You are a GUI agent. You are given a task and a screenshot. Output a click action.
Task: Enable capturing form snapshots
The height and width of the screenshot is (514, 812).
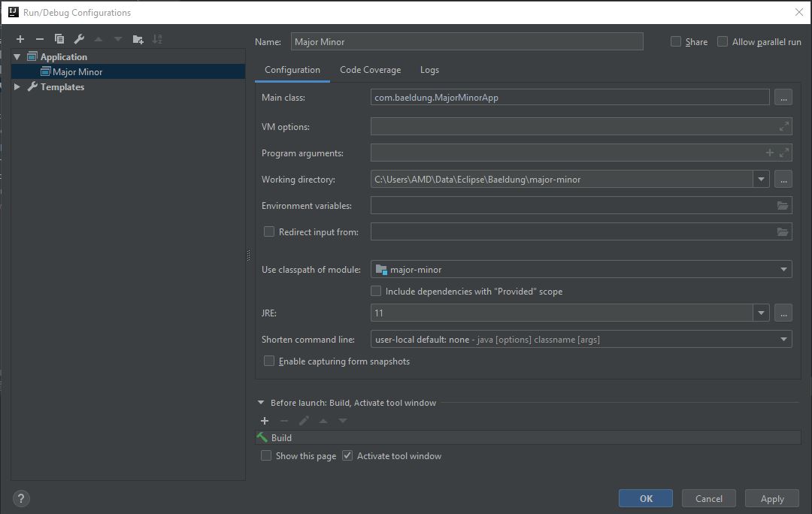(268, 361)
